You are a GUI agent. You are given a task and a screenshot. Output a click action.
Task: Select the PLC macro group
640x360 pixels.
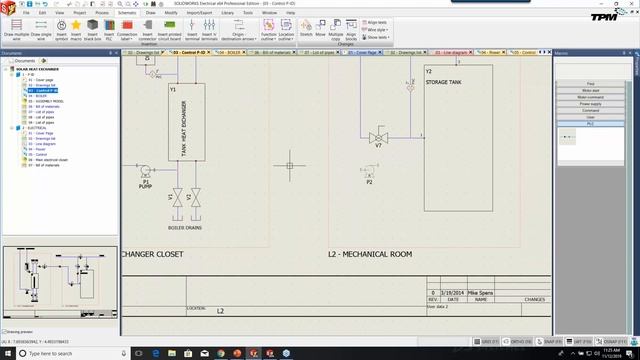590,124
